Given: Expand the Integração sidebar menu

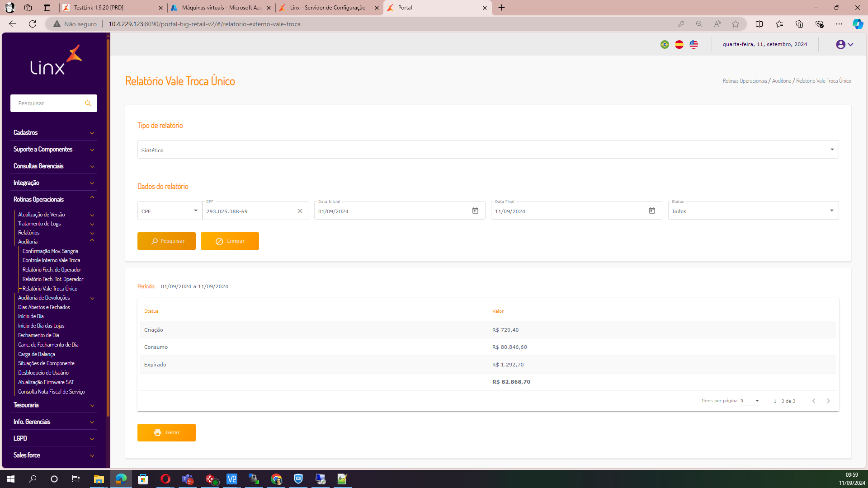Looking at the screenshot, I should (53, 183).
